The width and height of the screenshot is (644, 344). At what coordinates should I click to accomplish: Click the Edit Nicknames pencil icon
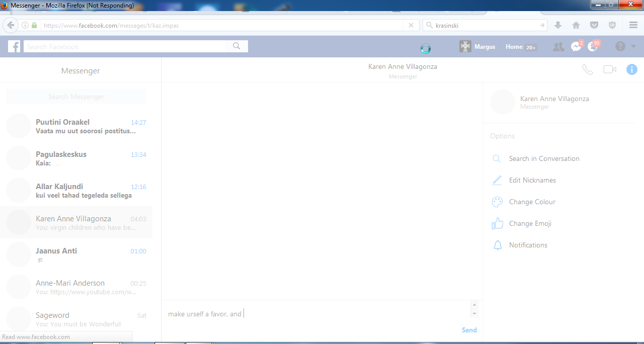coord(497,180)
